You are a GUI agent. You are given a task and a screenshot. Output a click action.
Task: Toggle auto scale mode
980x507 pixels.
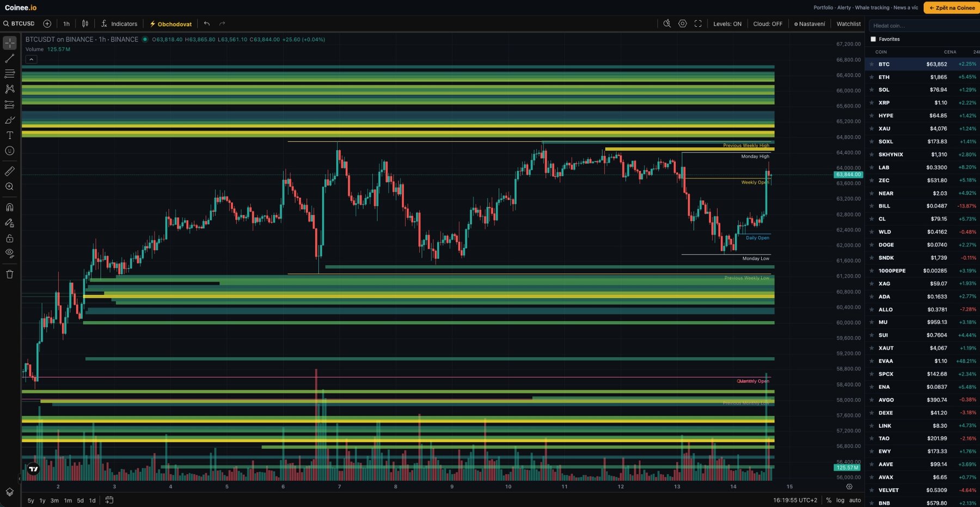pos(855,500)
